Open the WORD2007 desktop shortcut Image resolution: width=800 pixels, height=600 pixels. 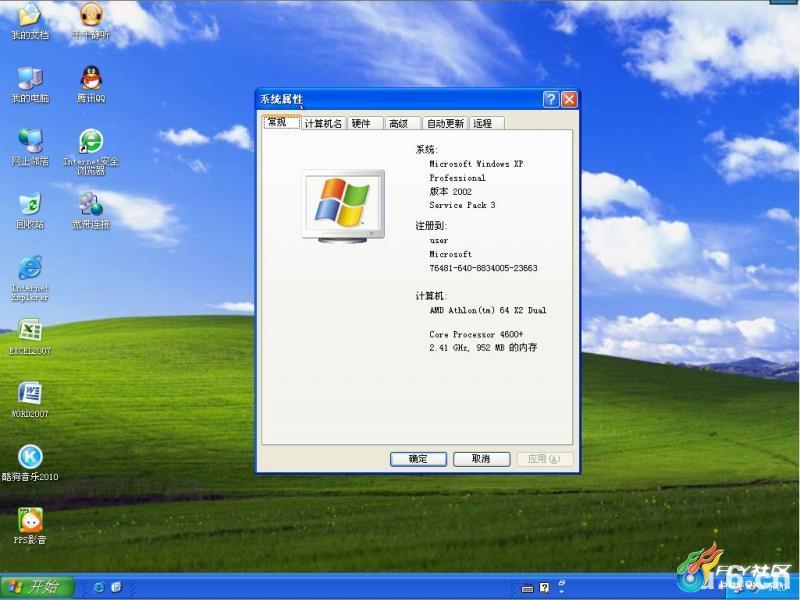click(30, 400)
